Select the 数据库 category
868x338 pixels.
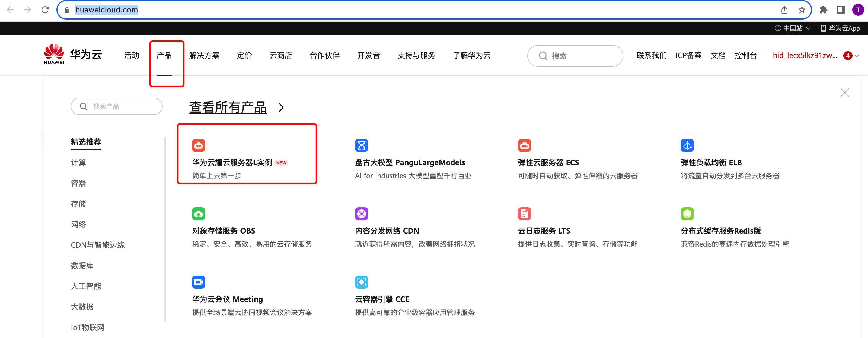(82, 266)
